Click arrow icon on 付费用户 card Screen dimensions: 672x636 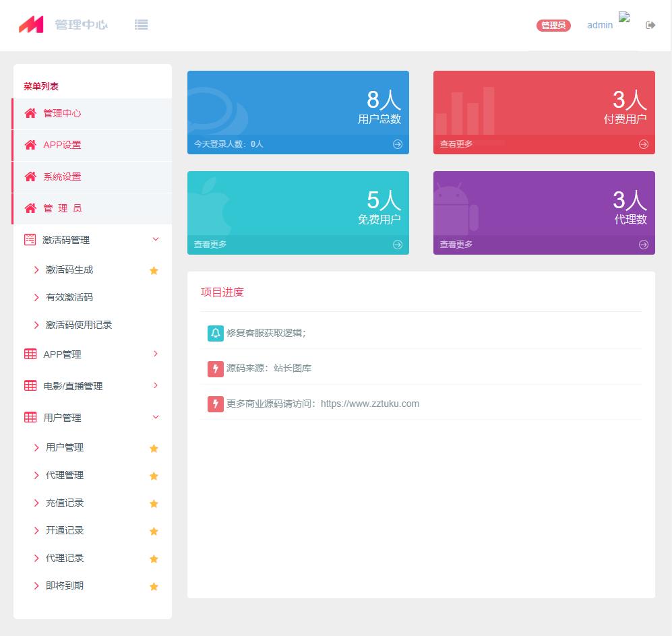644,144
